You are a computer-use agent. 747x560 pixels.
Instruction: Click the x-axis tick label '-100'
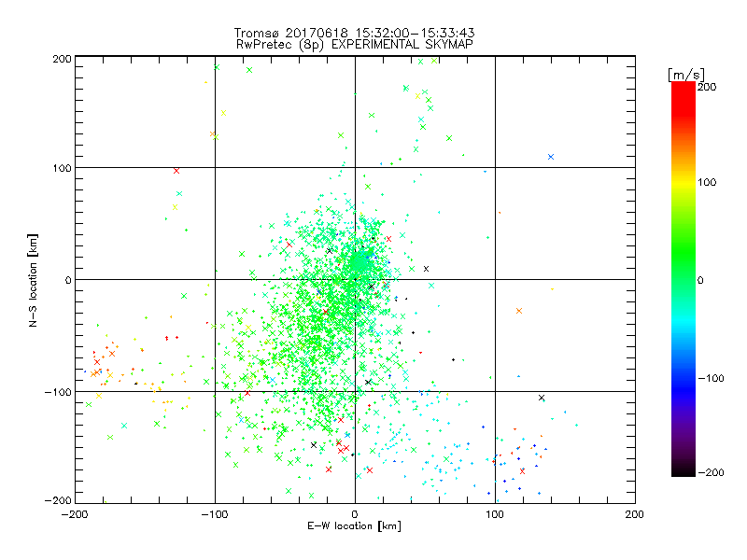pos(215,514)
